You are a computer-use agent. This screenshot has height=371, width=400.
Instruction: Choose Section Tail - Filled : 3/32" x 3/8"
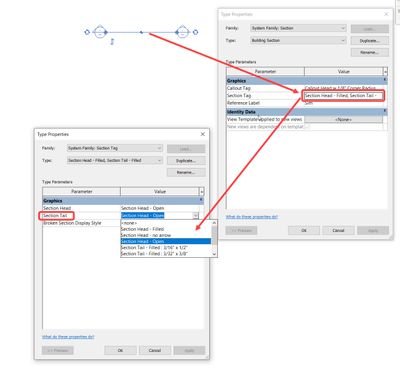[x=166, y=253]
